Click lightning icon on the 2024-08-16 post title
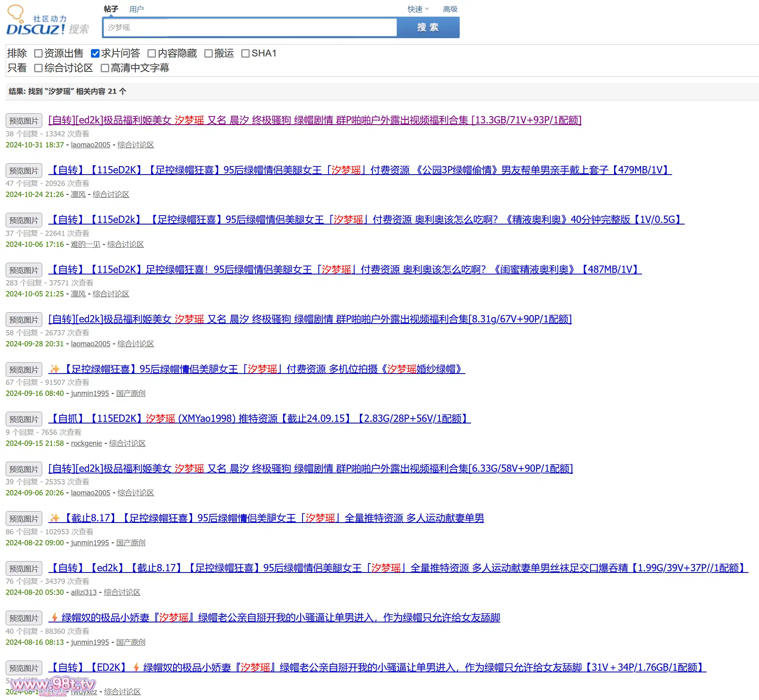Viewport: 759px width, 700px height. (54, 618)
